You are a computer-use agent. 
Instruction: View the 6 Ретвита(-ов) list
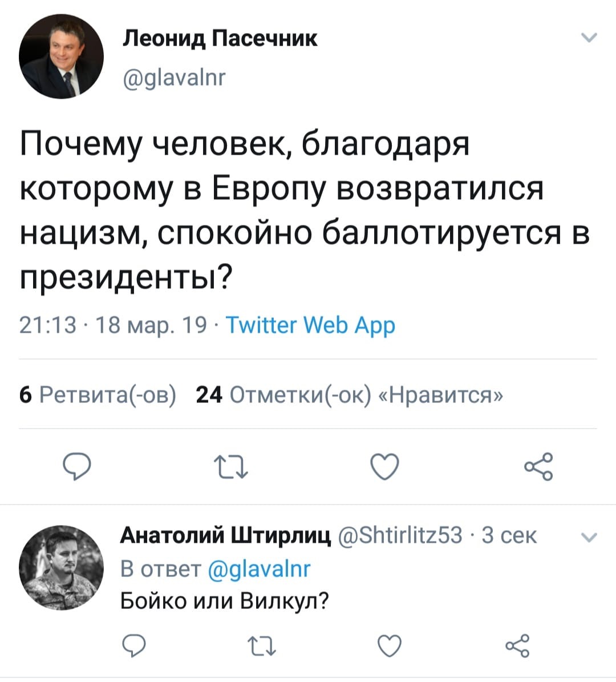point(98,394)
